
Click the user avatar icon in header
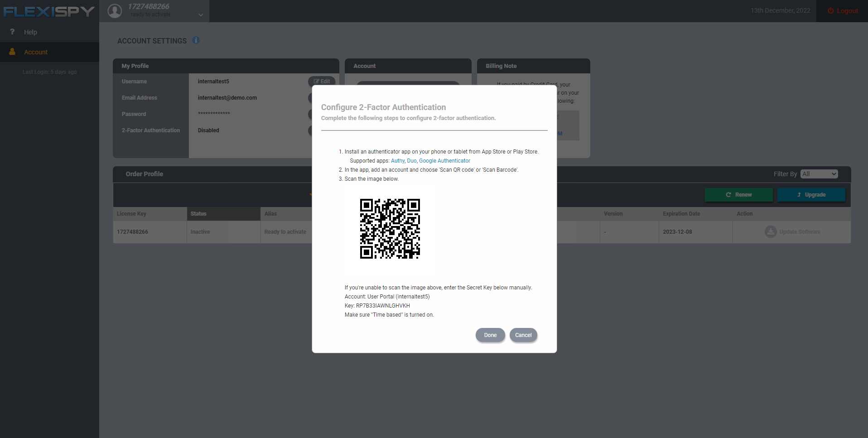click(x=115, y=11)
